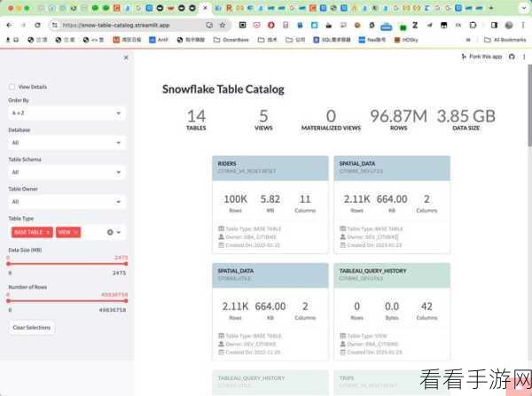Open the Chrome extensions puzzle menu

click(473, 25)
